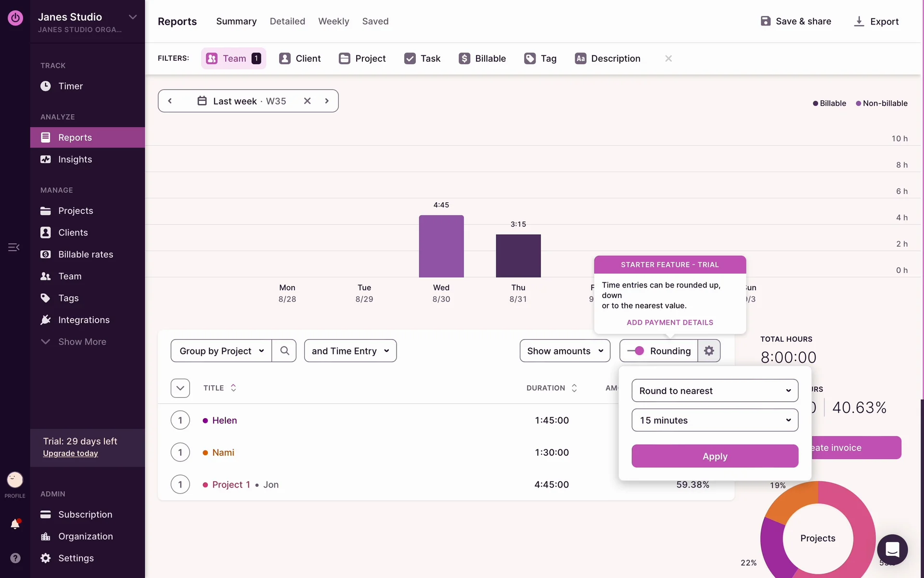Open the notifications bell

pyautogui.click(x=15, y=524)
